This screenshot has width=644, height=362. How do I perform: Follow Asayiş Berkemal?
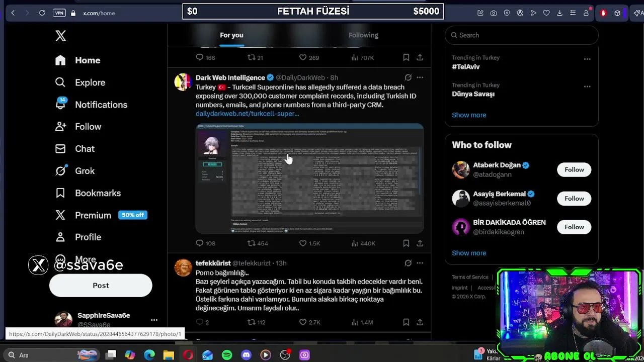coord(574,199)
